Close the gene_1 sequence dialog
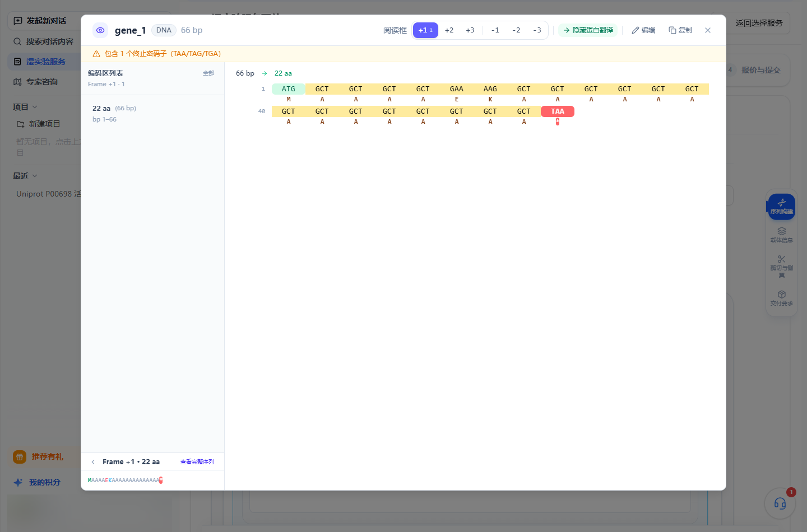 (x=708, y=30)
